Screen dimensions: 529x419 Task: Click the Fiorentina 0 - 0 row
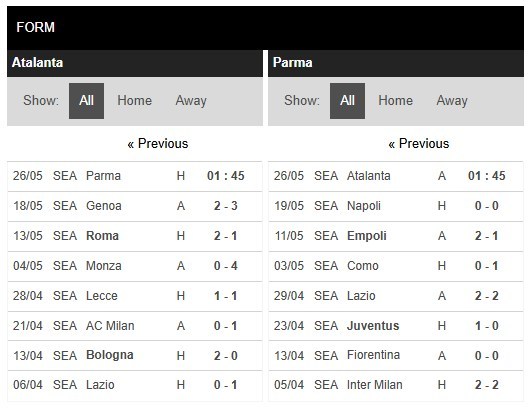click(x=396, y=356)
